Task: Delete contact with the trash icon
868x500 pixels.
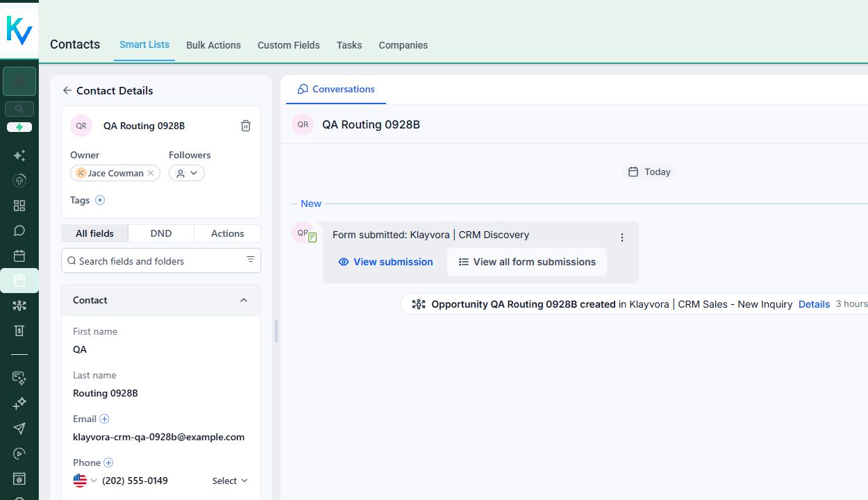Action: tap(246, 126)
